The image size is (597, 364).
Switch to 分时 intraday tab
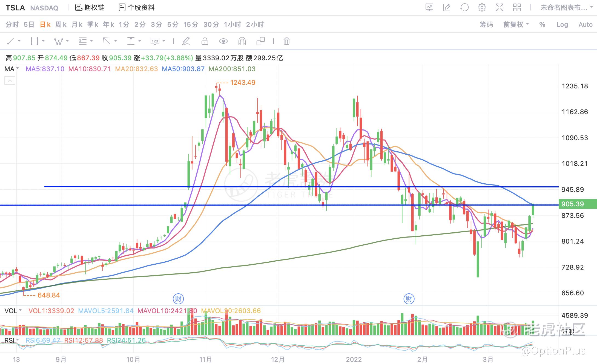pyautogui.click(x=12, y=25)
